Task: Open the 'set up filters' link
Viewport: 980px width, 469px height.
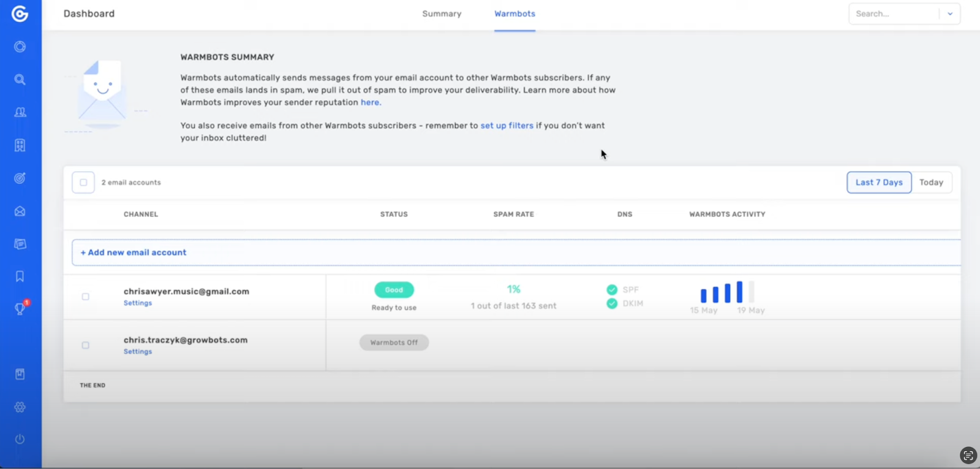Action: click(x=507, y=126)
